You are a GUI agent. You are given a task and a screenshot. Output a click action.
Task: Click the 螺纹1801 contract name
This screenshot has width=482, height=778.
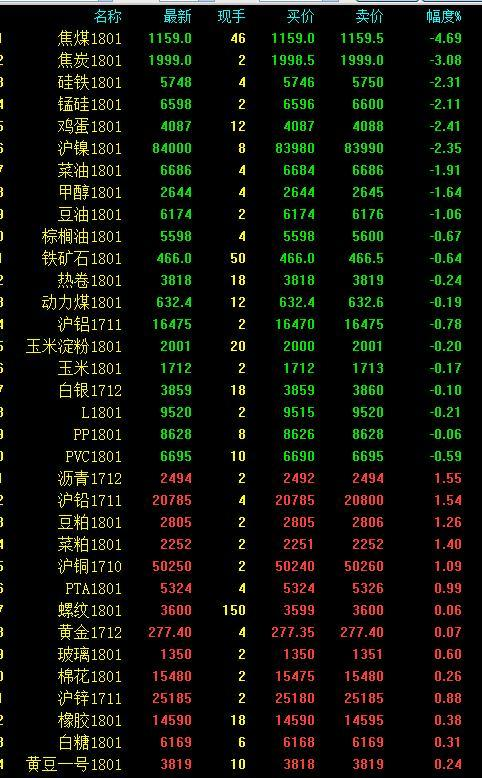pos(89,610)
